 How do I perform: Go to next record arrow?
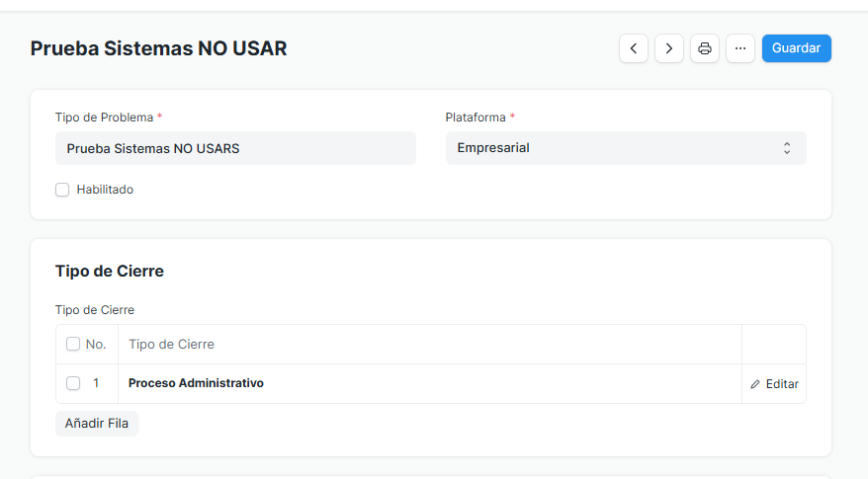pyautogui.click(x=669, y=48)
